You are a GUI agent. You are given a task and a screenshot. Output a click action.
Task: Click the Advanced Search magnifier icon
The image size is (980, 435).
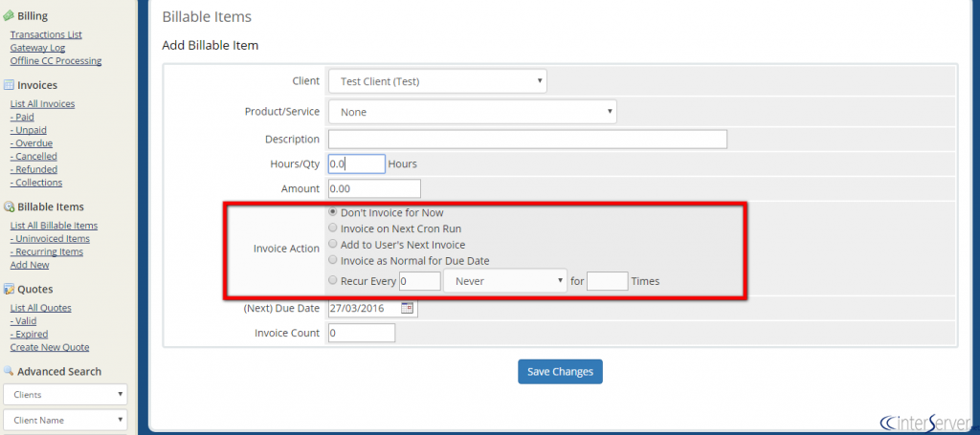[9, 371]
